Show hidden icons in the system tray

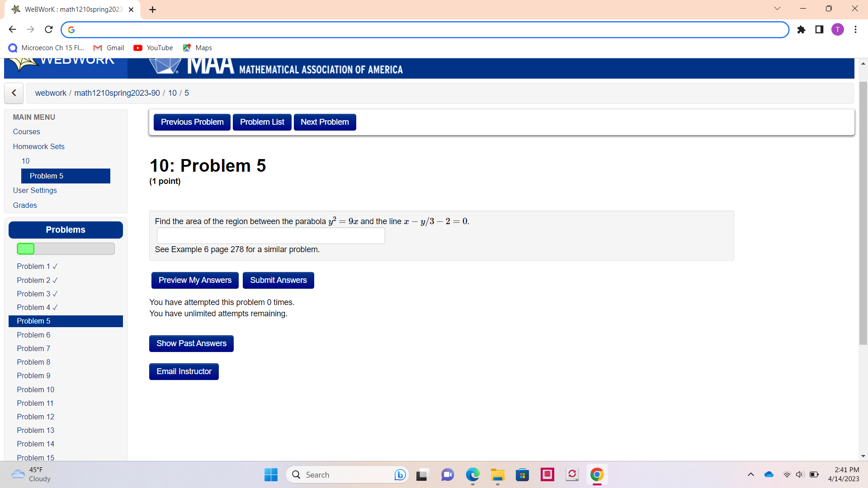(751, 474)
